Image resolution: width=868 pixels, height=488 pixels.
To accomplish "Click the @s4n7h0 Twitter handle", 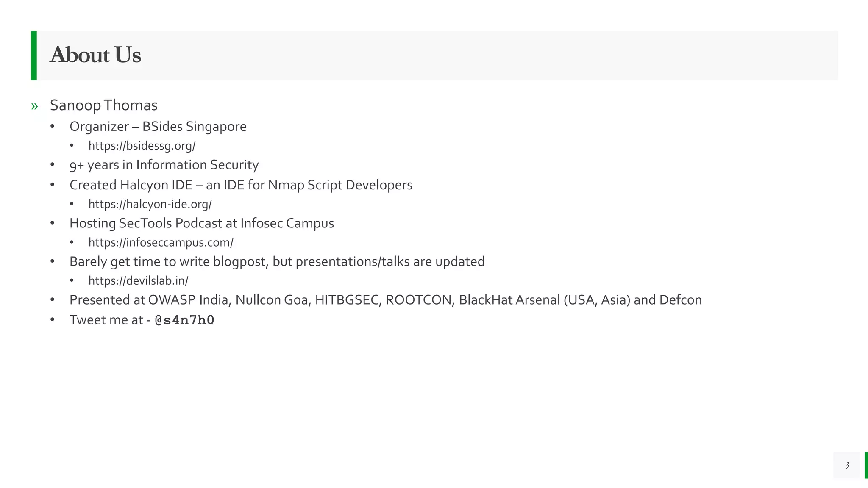I will click(185, 320).
